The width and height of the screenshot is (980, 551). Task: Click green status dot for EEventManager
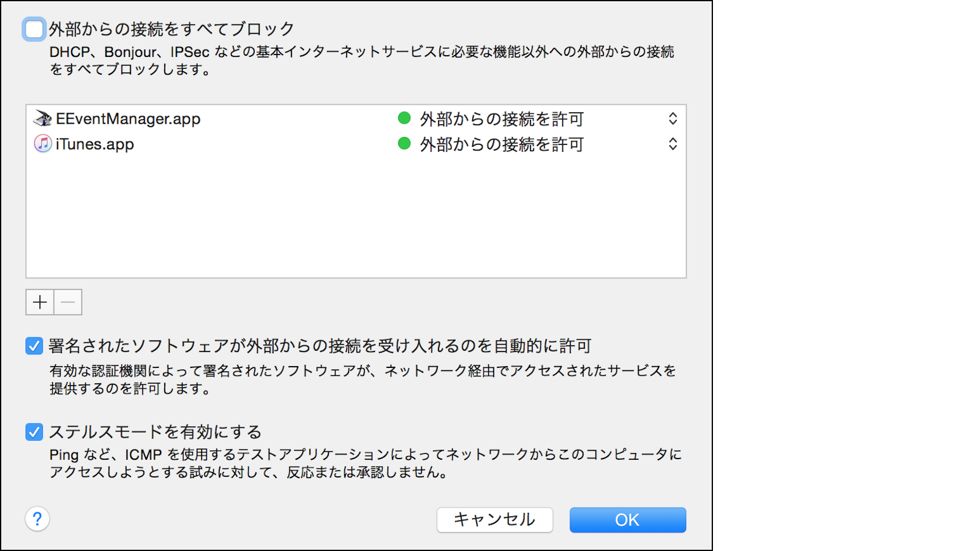click(404, 118)
